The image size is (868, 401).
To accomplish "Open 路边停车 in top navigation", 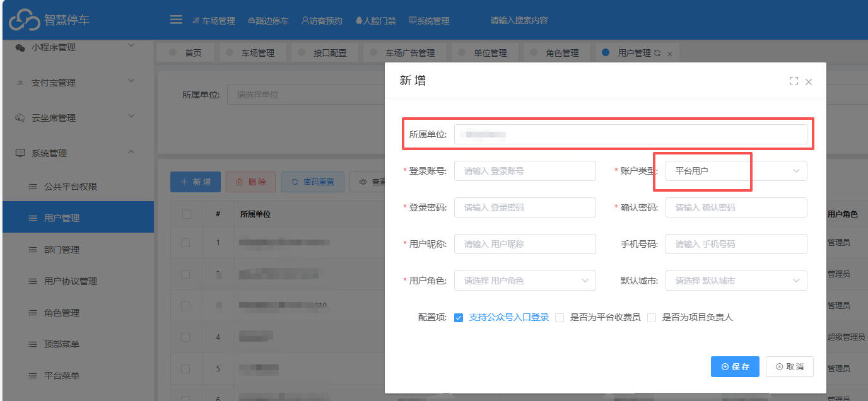I will [268, 21].
